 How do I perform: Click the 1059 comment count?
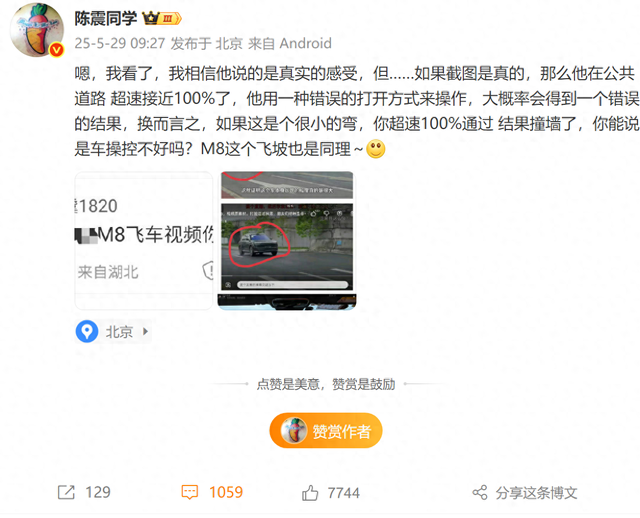[226, 492]
